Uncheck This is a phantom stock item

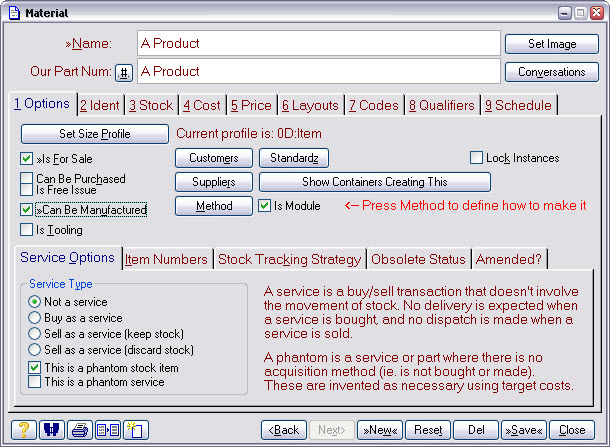[x=34, y=367]
